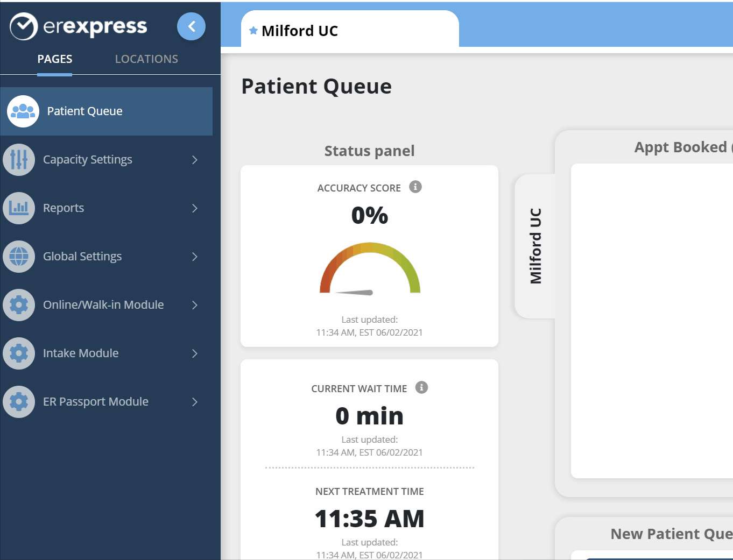
Task: Show info for Accuracy Score
Action: click(x=415, y=187)
